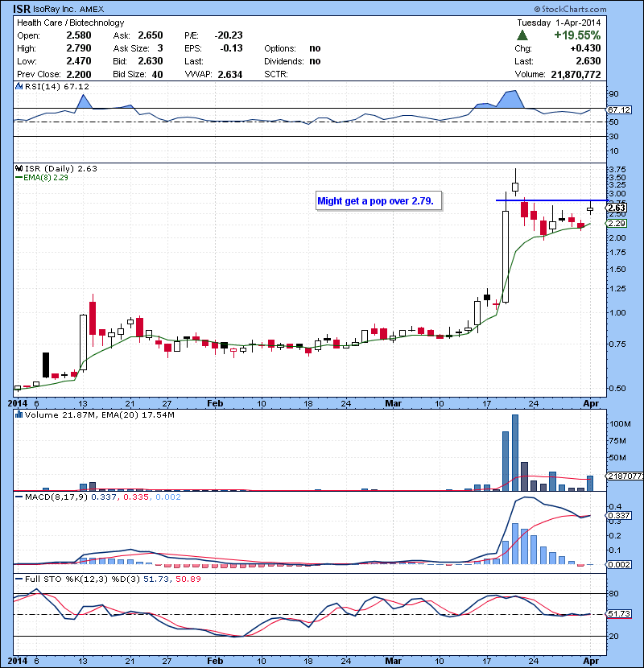Click the 'Might get a pop over 2.79.' annotation

click(x=378, y=201)
